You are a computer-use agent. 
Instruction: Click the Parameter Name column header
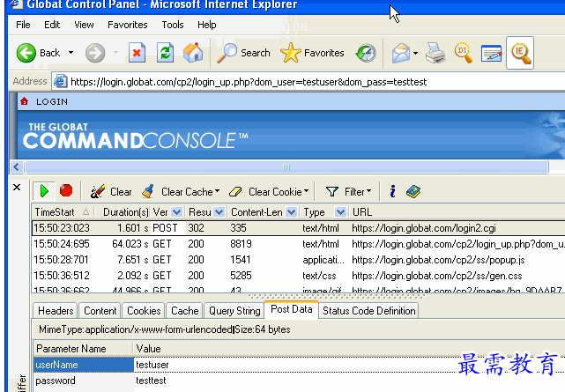pos(84,349)
